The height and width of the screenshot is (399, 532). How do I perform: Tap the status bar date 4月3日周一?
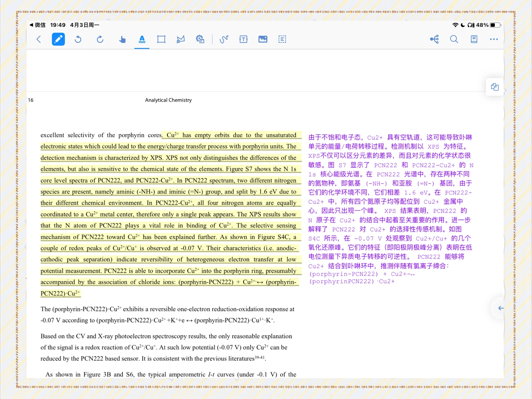(x=85, y=25)
